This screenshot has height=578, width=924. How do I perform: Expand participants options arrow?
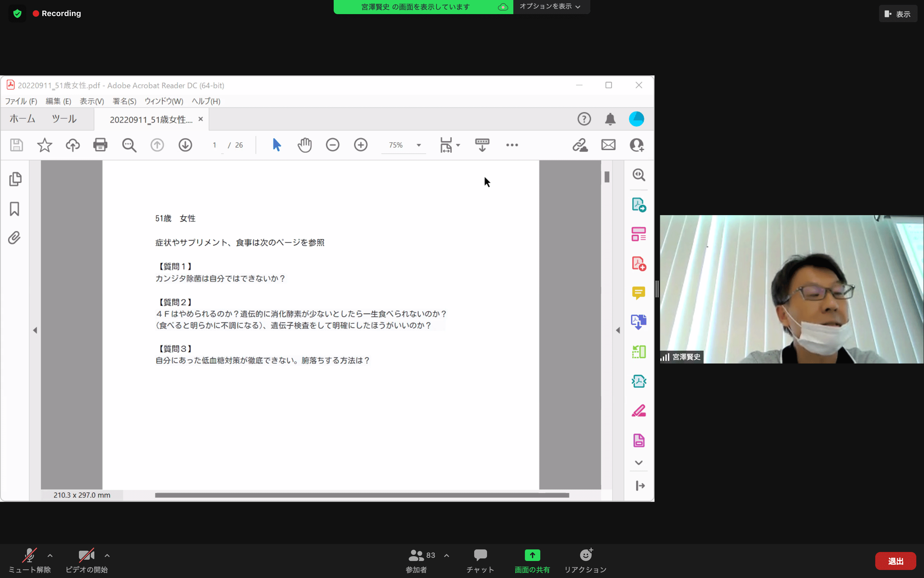click(446, 556)
